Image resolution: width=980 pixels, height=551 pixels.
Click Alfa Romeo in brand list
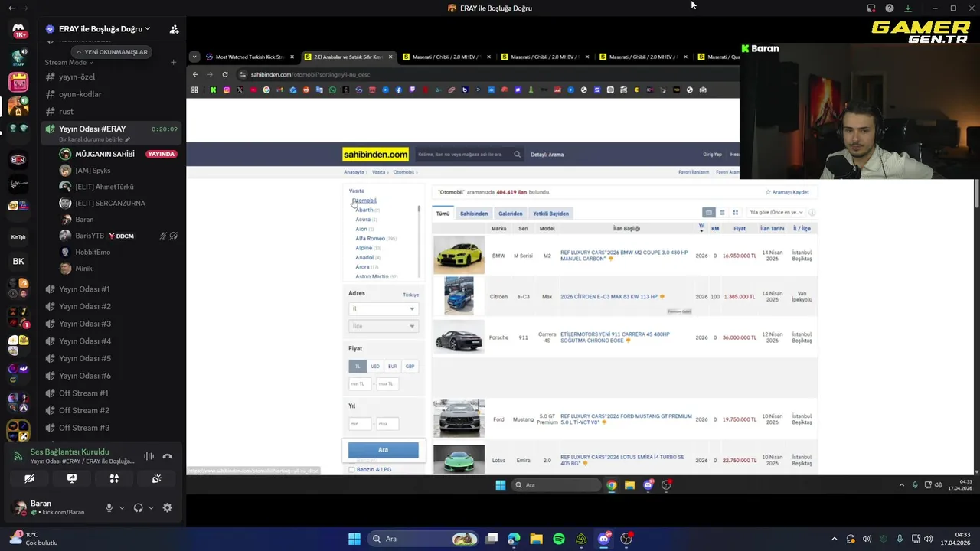coord(371,238)
